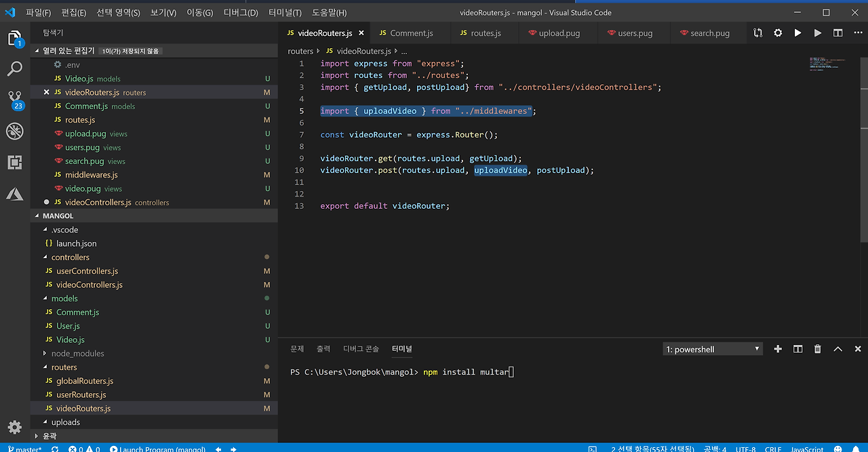
Task: Create a new terminal with plus icon
Action: coord(778,349)
